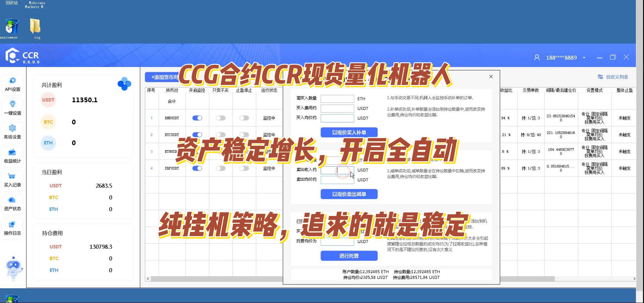Click the USDT coin badge under 共计盈利
The image size is (644, 303).
tap(48, 100)
